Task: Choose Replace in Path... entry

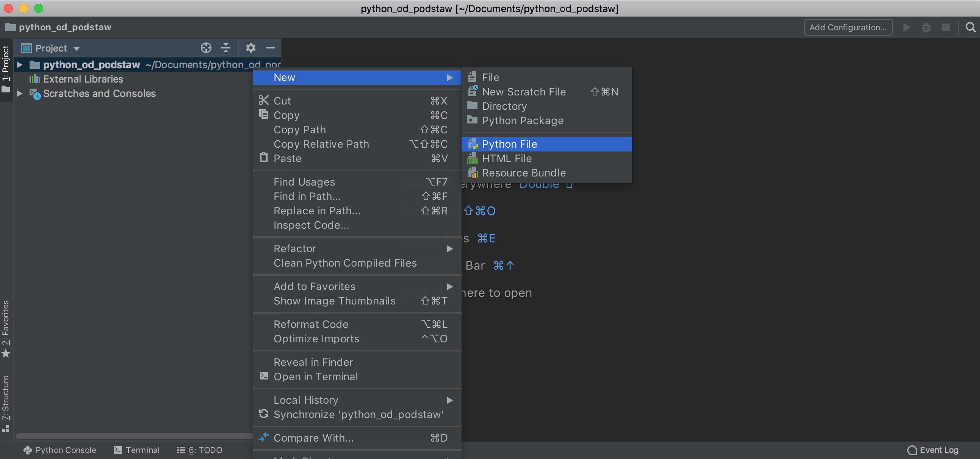Action: (357, 211)
